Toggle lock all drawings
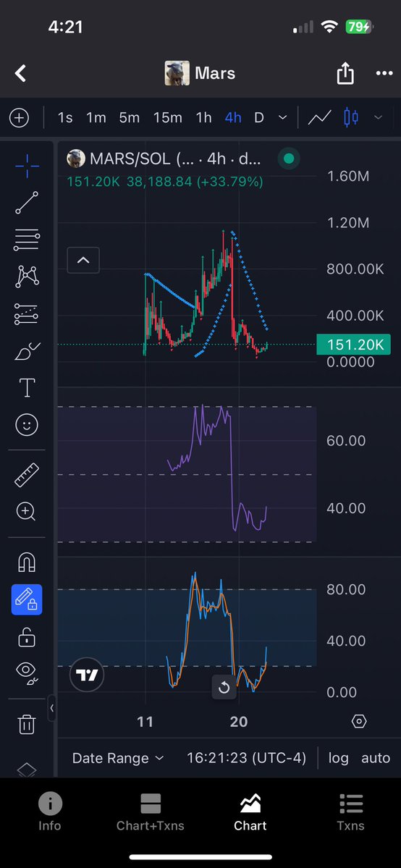Viewport: 401px width, 868px height. 27,637
